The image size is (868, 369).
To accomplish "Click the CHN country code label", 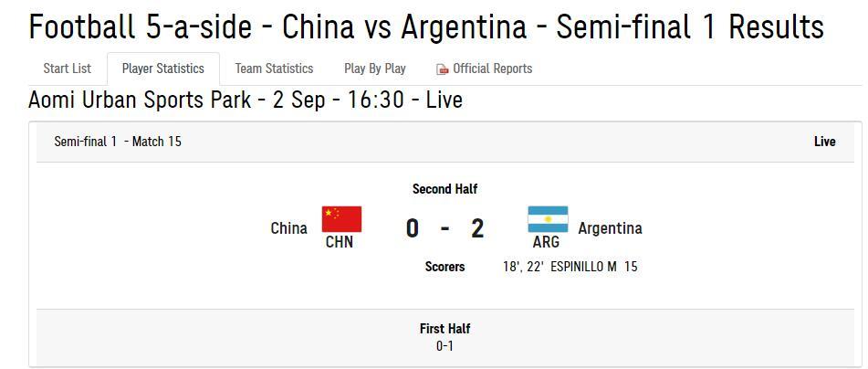I will pos(340,243).
